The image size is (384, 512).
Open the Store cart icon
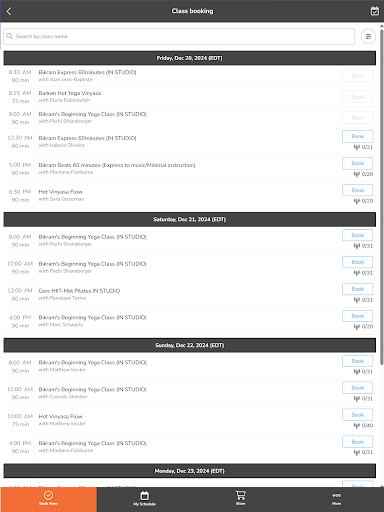240,498
